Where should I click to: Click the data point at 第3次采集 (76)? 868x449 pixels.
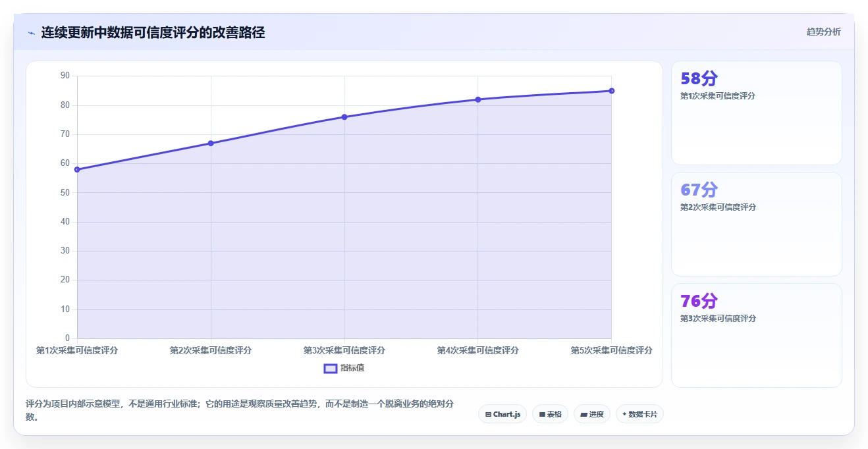tap(344, 117)
